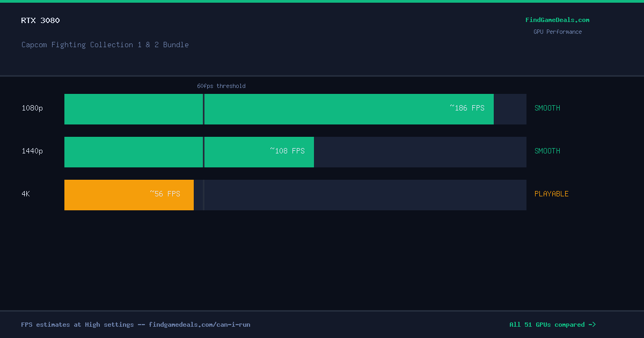Select the Capcom Fighting Collection bundle subtitle

click(x=105, y=45)
